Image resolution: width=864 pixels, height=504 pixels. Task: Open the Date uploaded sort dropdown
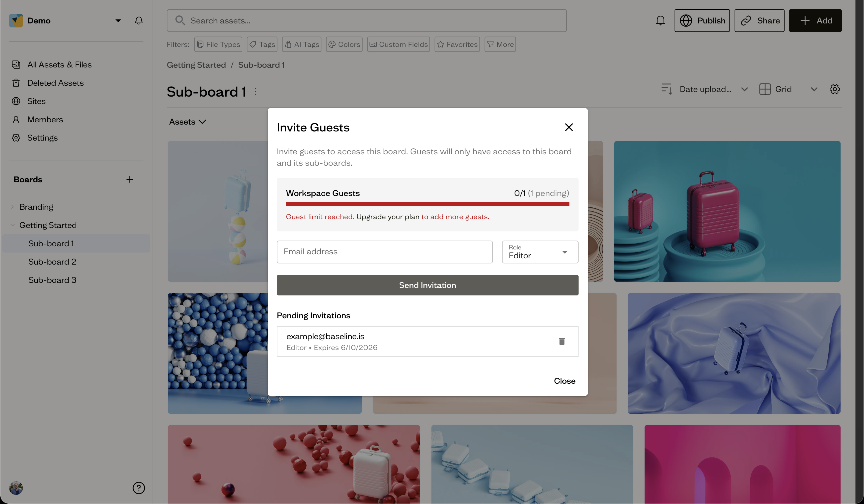pyautogui.click(x=713, y=89)
